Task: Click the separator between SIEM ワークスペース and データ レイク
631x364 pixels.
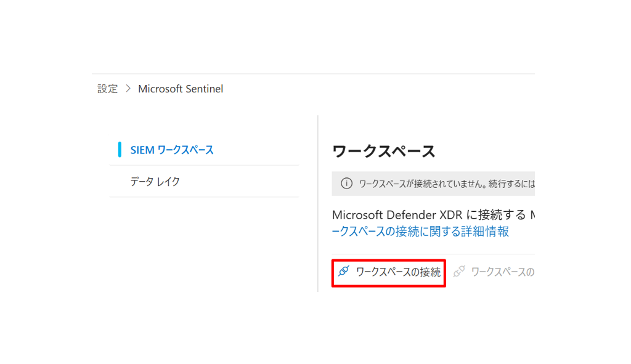Action: pyautogui.click(x=204, y=165)
